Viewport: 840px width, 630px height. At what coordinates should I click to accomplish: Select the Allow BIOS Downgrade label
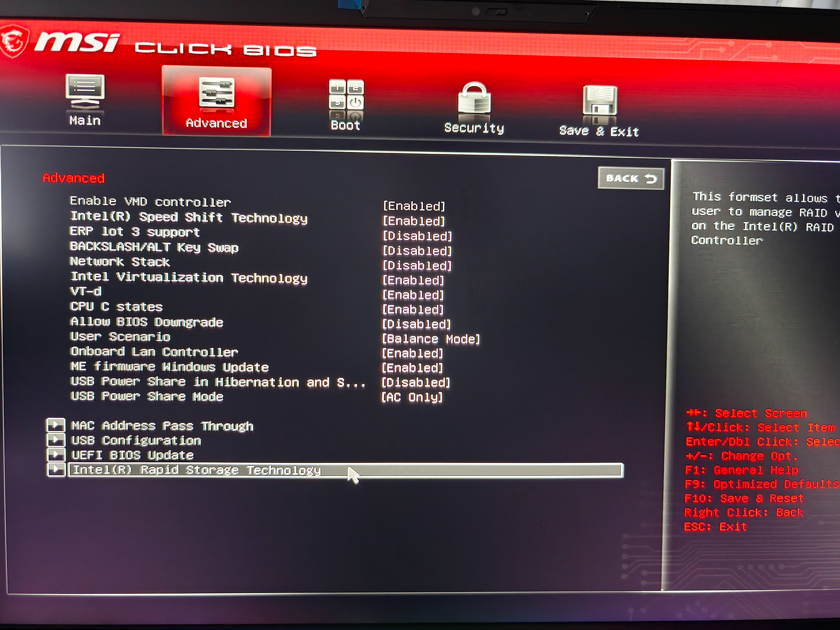(147, 322)
